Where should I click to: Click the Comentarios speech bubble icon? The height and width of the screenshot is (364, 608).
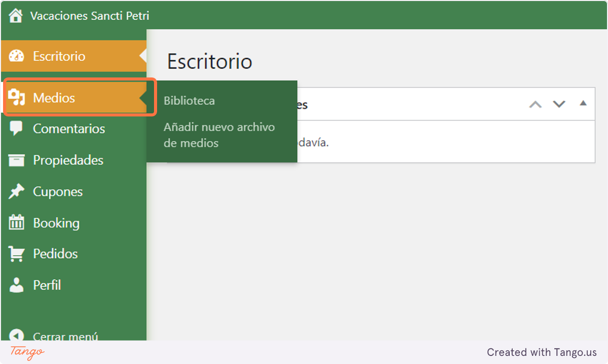[16, 129]
